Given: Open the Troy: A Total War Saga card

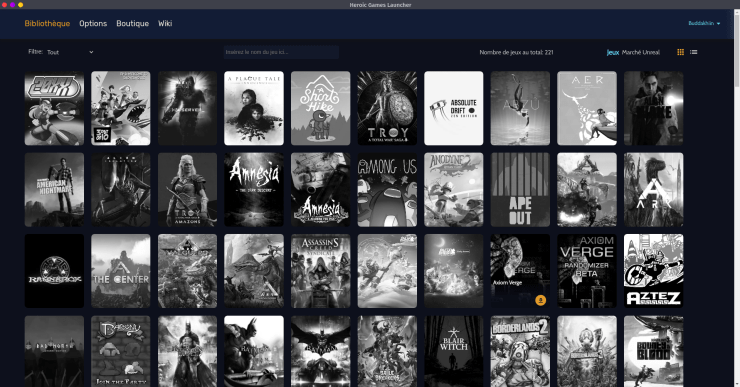Looking at the screenshot, I should point(387,108).
